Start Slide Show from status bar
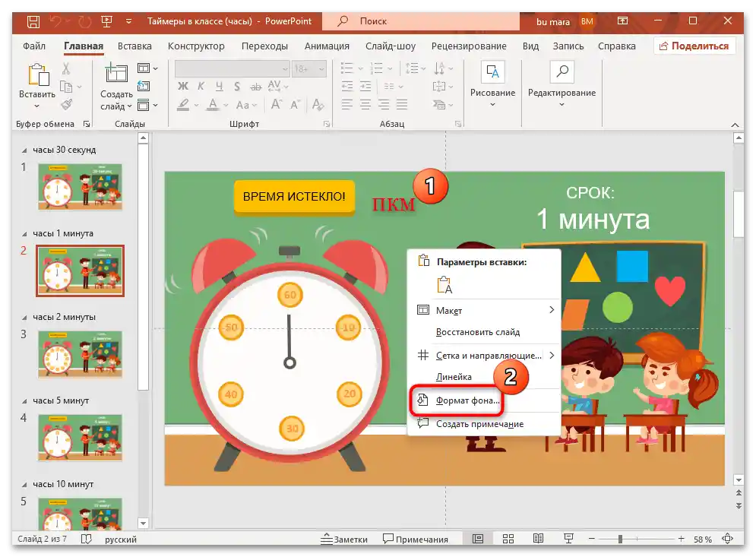Screen dimensions: 756x557 (x=569, y=539)
